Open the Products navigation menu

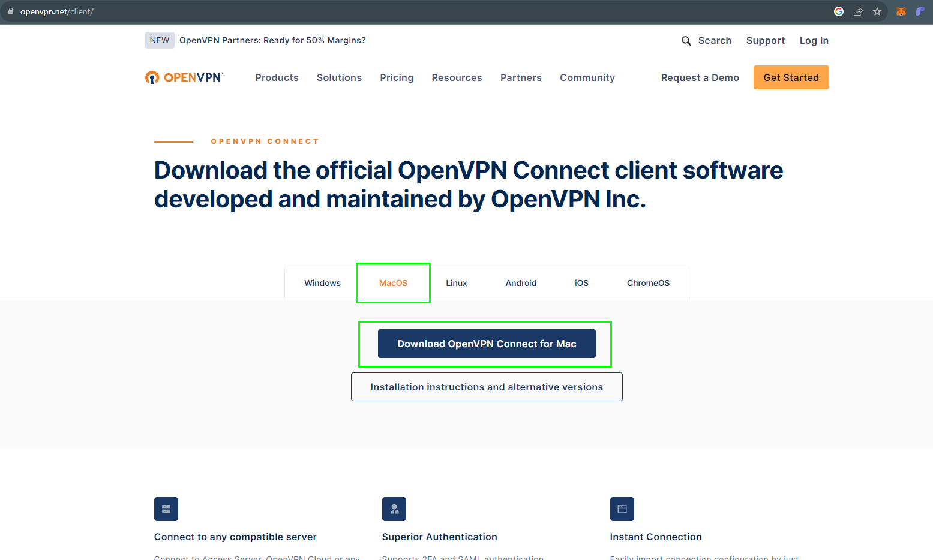(277, 78)
